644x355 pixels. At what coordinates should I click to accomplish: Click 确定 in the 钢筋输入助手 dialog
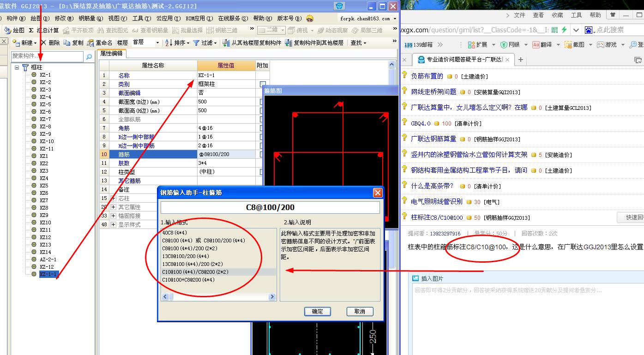click(x=318, y=311)
